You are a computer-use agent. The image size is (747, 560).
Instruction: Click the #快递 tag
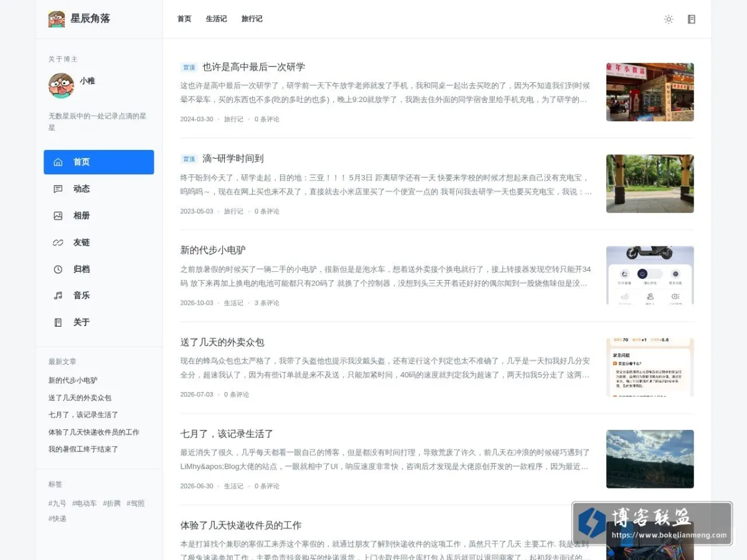[57, 519]
